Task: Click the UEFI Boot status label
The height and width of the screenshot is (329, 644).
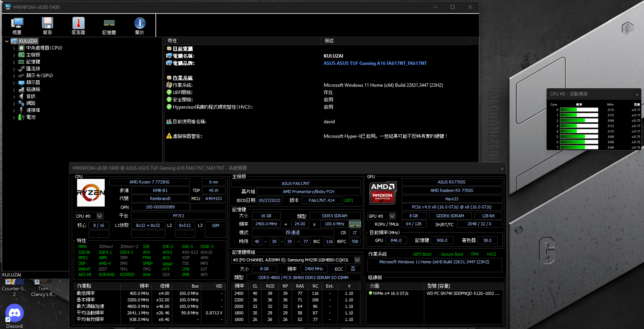Action: coord(422,254)
